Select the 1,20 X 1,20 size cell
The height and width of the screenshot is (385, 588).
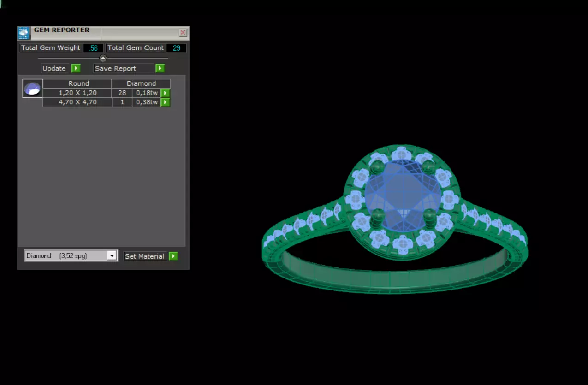(77, 93)
